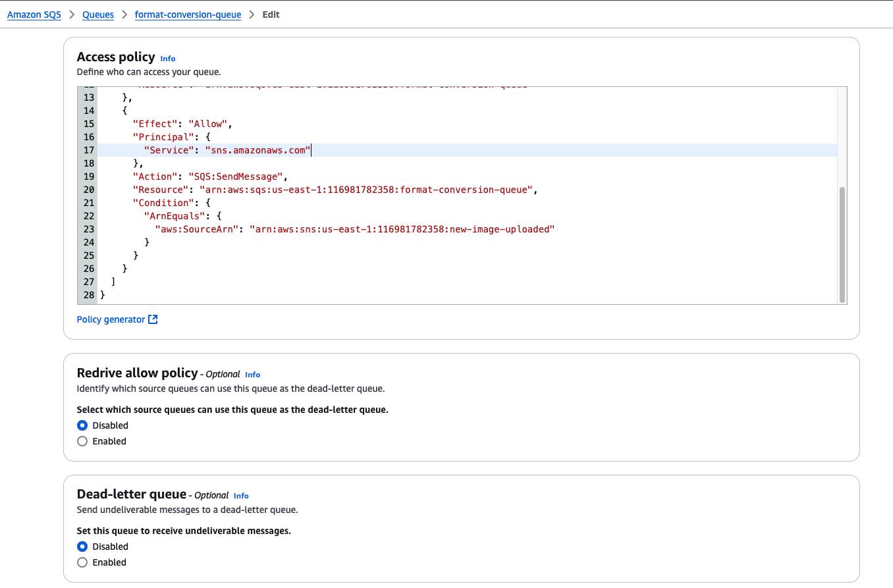Screen dimensions: 893x588
Task: Click line number 28 in the editor gutter
Action: click(88, 295)
